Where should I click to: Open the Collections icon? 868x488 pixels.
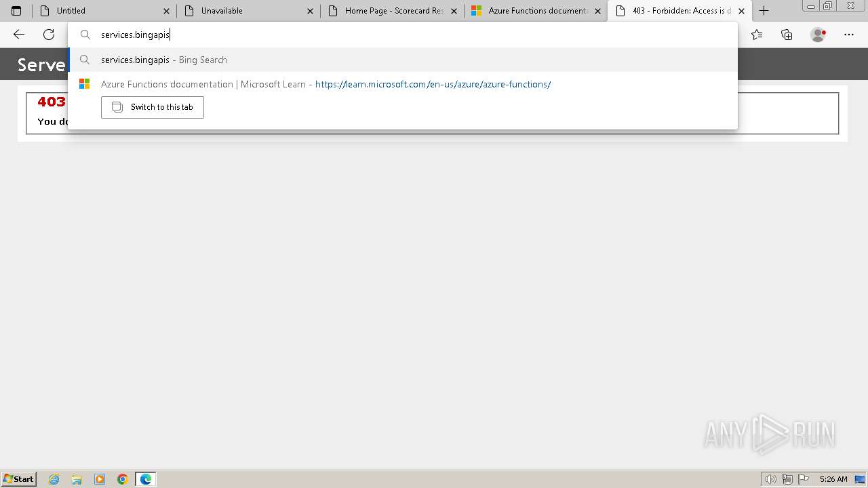[787, 35]
